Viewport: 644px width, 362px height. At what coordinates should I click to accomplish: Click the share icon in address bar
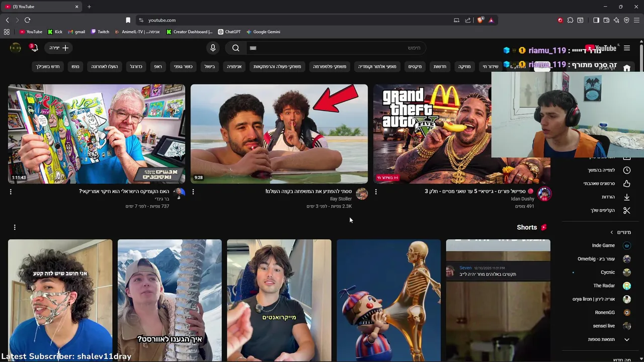point(468,20)
